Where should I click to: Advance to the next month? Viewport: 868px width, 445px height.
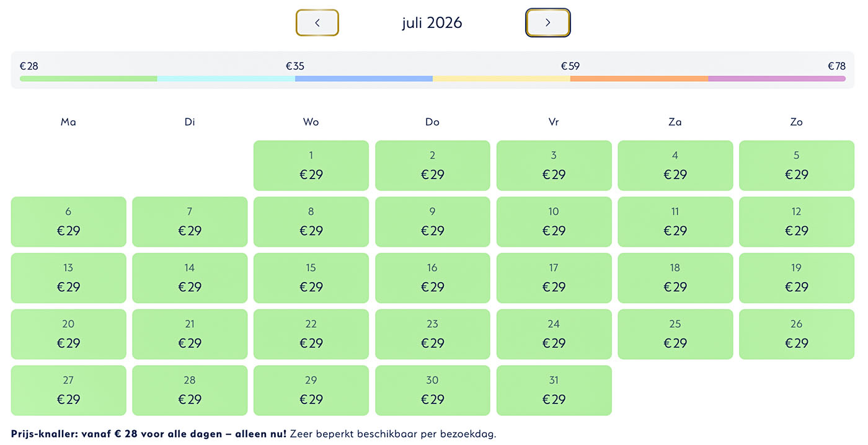(547, 23)
